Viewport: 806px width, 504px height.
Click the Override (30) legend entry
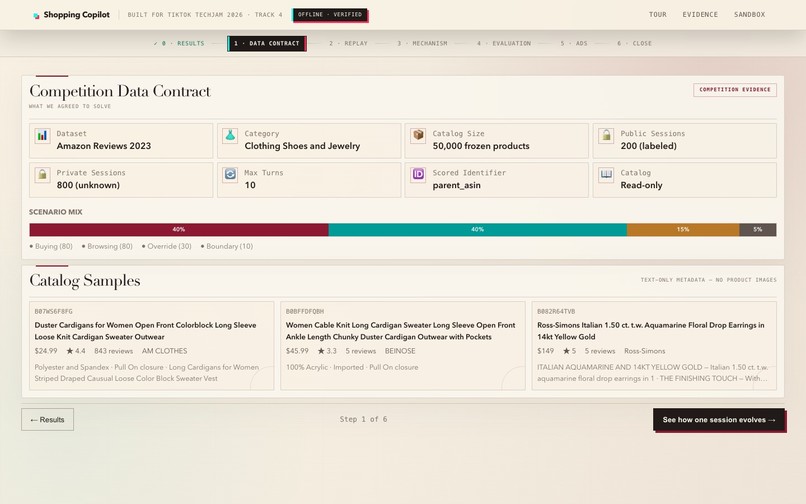tap(167, 246)
